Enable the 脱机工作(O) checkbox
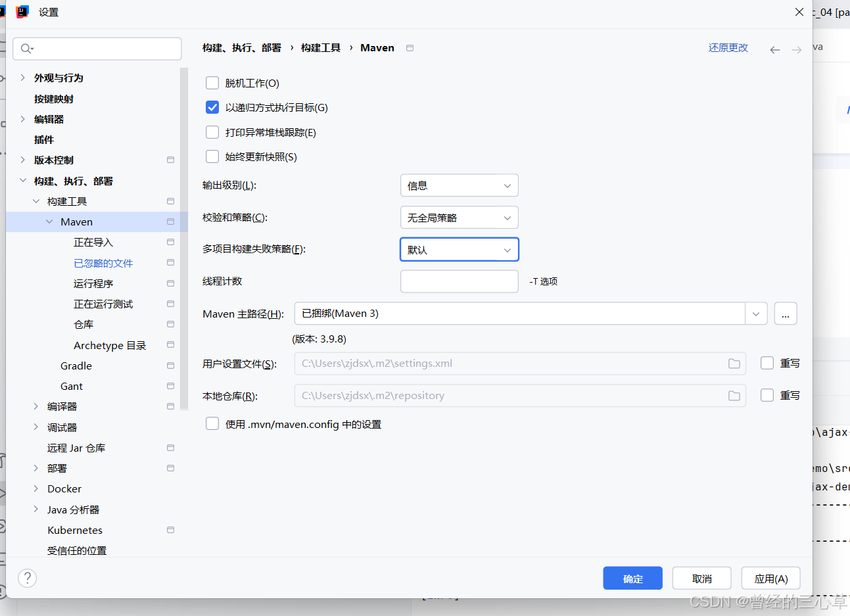The image size is (850, 616). tap(212, 83)
